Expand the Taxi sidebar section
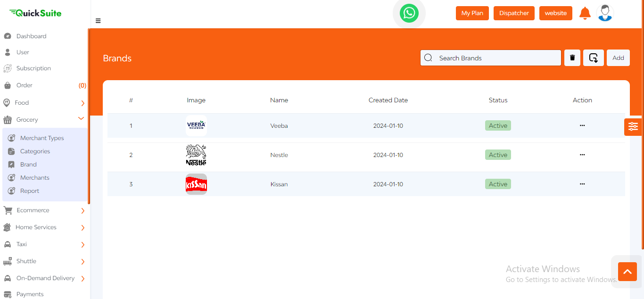Image resolution: width=644 pixels, height=299 pixels. coord(83,245)
